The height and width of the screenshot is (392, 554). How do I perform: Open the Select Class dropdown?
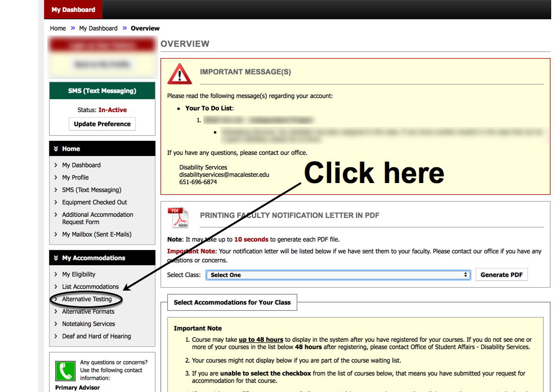coord(338,275)
